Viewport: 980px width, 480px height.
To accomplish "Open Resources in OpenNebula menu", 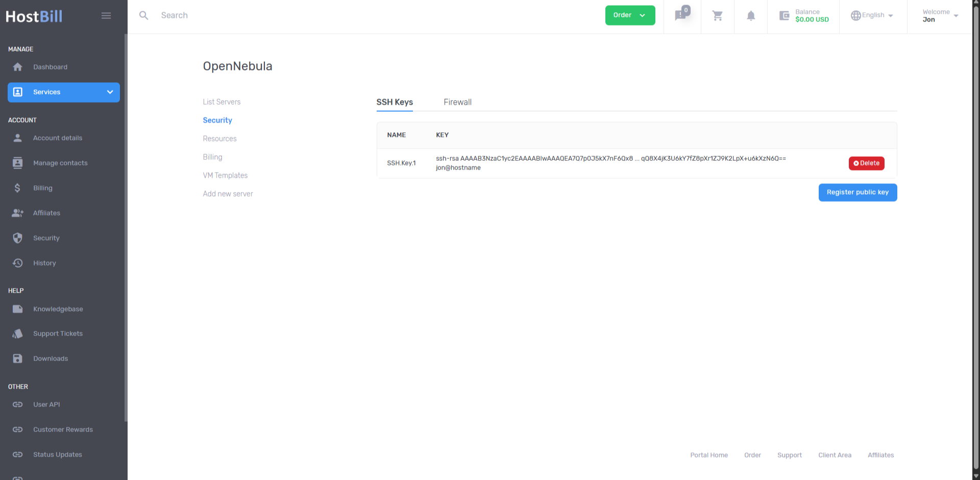I will 219,139.
